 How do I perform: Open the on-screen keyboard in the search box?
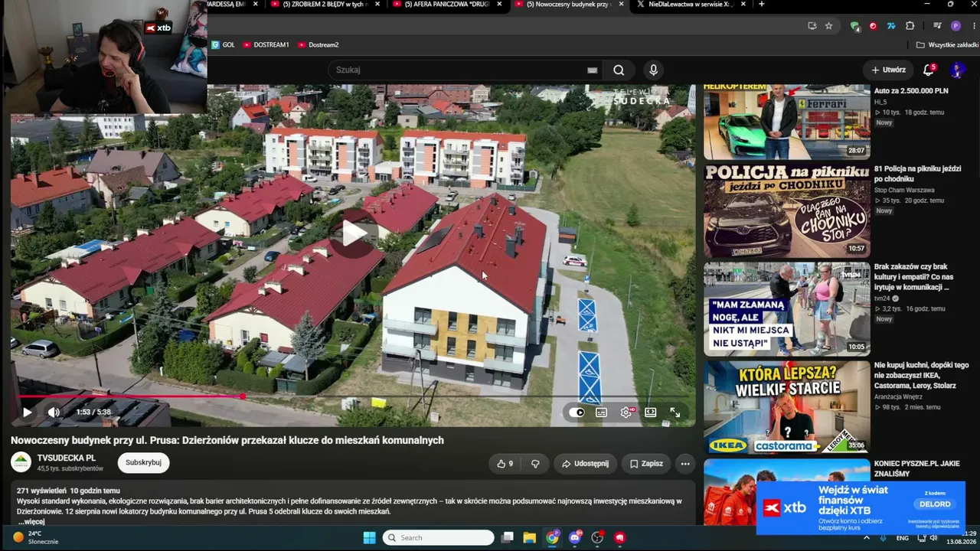pos(592,70)
